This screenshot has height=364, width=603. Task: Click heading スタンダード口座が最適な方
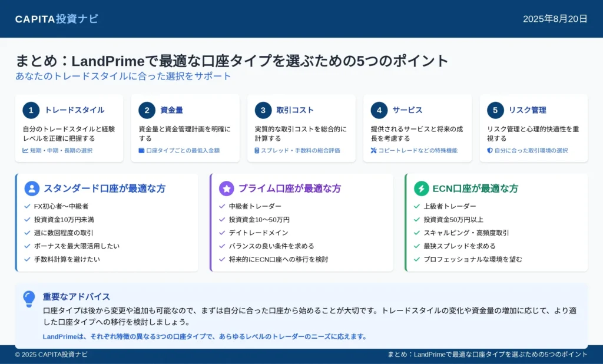point(105,188)
